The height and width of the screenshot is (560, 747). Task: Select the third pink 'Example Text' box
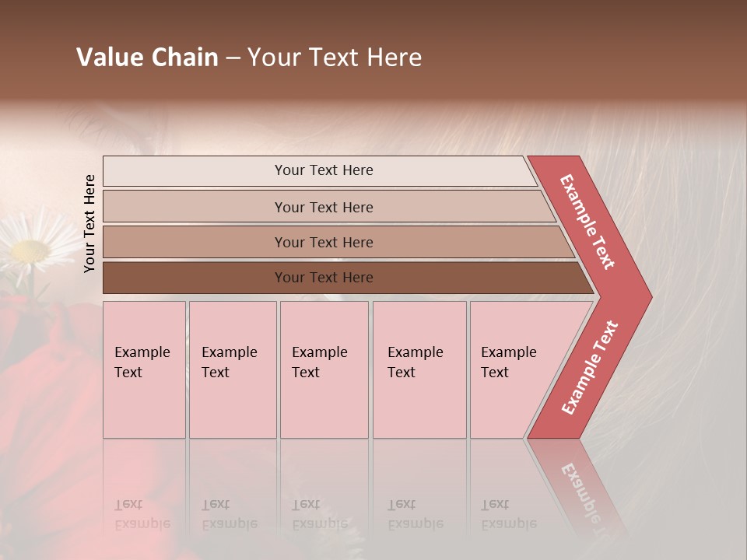[x=324, y=369]
